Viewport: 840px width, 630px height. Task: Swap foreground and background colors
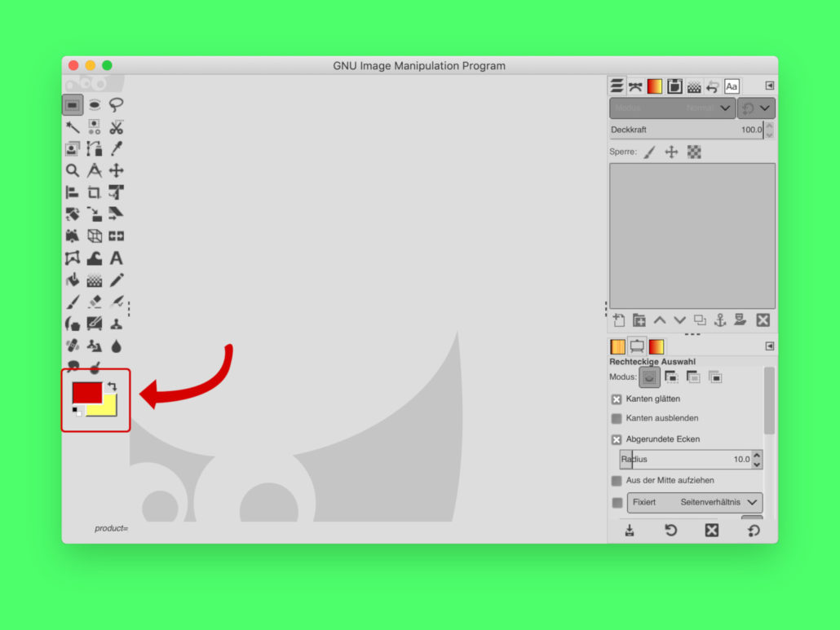112,386
